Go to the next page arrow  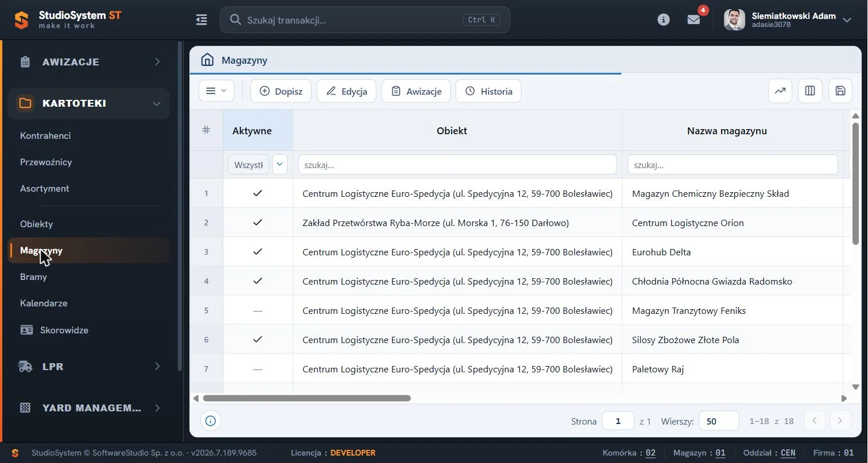[x=840, y=421]
